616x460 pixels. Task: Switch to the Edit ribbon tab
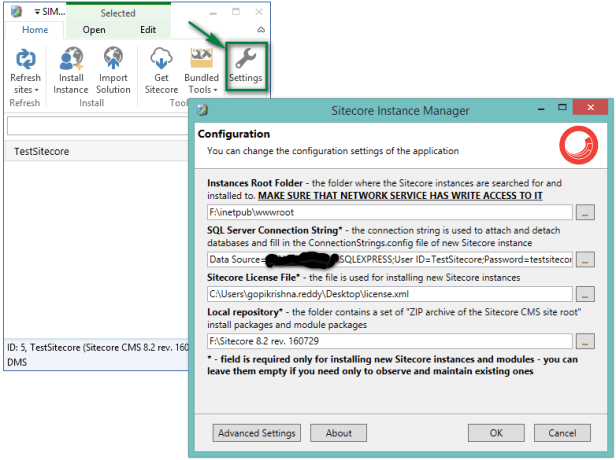coord(148,30)
